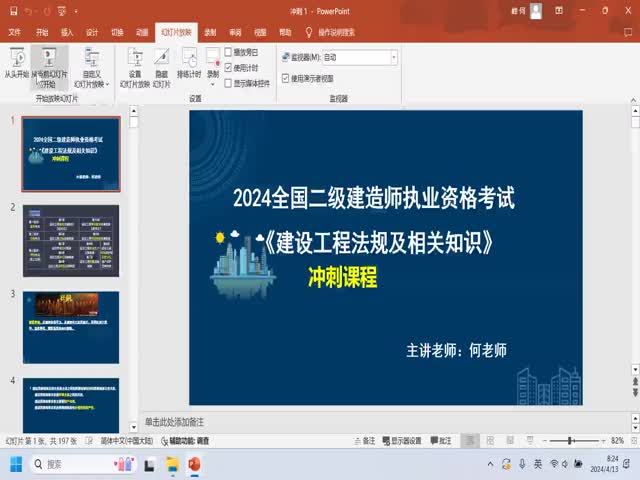Click zoom in plus button

[x=603, y=441]
